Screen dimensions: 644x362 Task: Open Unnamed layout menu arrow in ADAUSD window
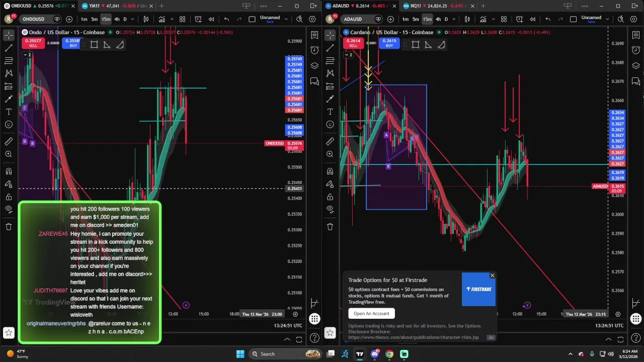pos(607,19)
